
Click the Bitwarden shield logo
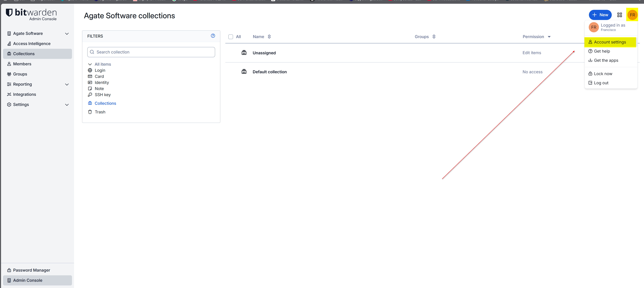(x=9, y=13)
